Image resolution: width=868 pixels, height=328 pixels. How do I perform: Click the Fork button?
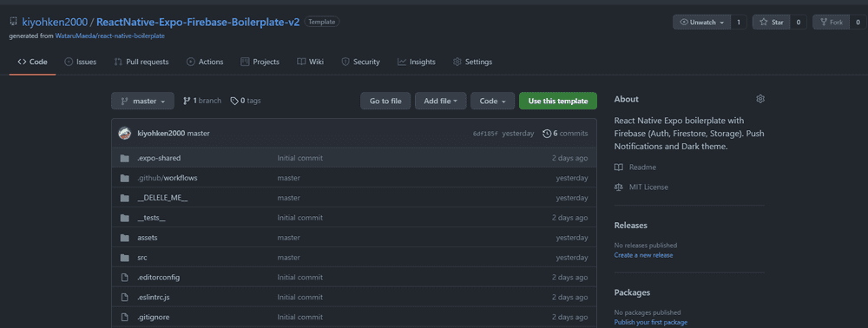pyautogui.click(x=831, y=22)
